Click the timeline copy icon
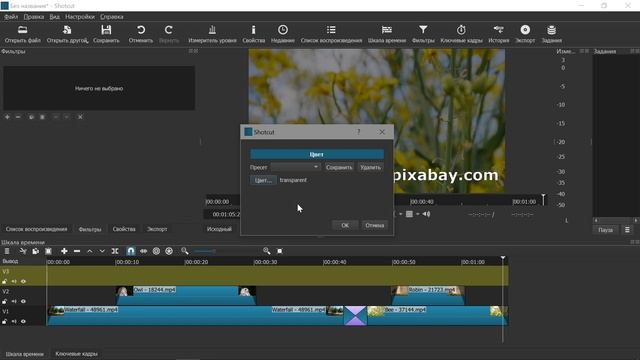 pos(36,251)
